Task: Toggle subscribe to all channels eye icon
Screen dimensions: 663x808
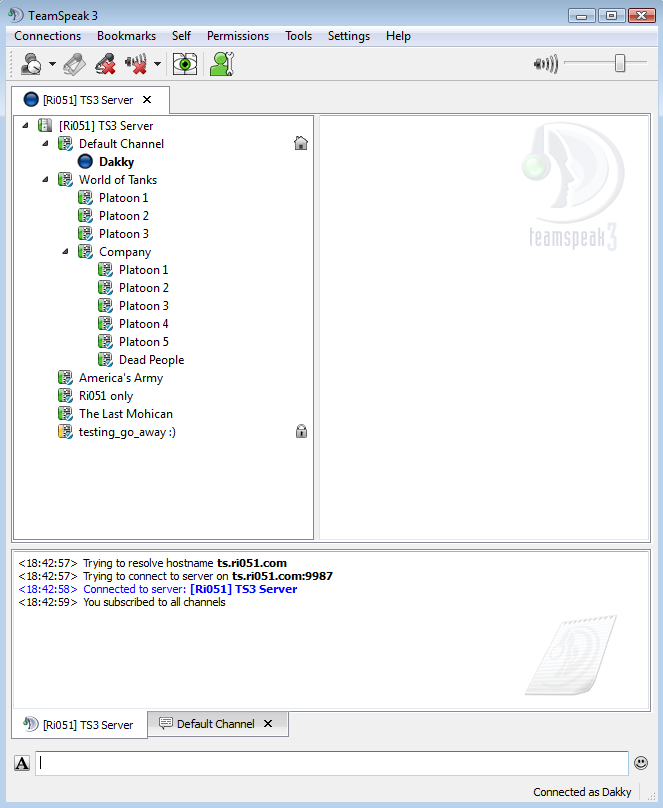Action: click(x=184, y=64)
